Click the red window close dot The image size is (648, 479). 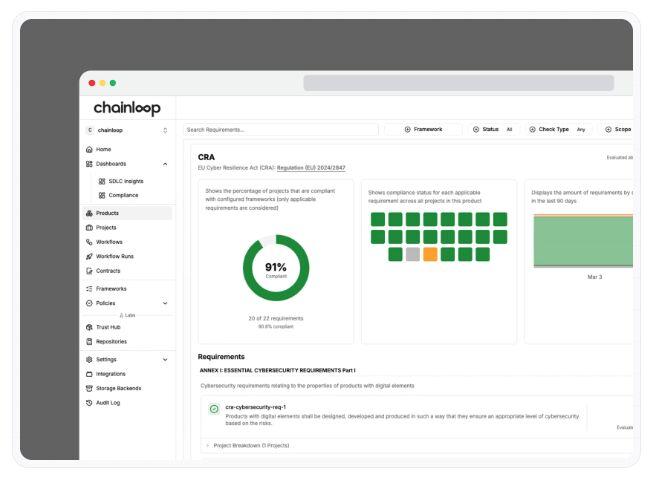pyautogui.click(x=92, y=83)
